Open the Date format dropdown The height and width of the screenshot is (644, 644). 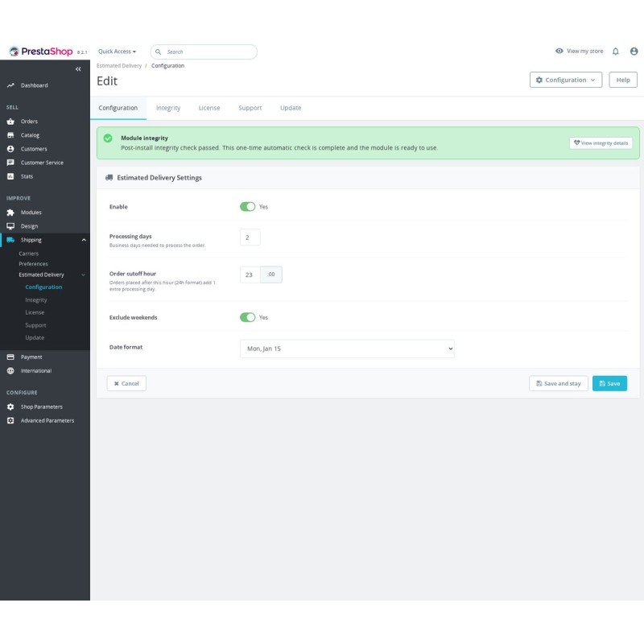pyautogui.click(x=347, y=349)
